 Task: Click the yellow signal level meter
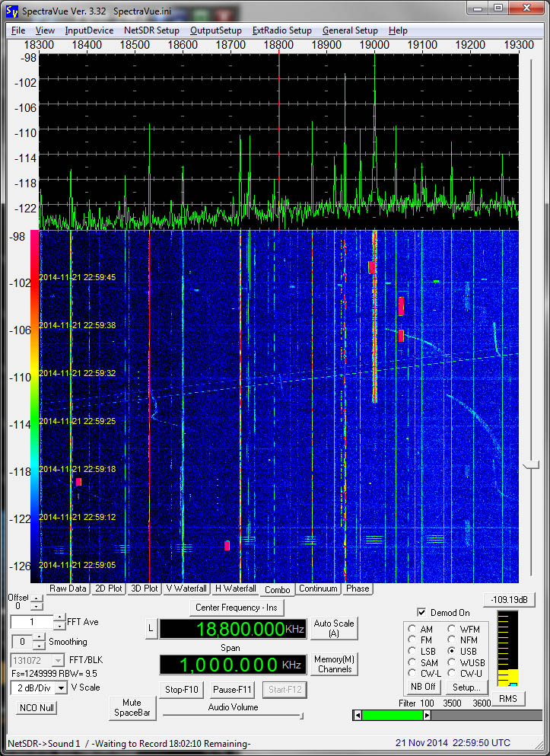coord(507,649)
